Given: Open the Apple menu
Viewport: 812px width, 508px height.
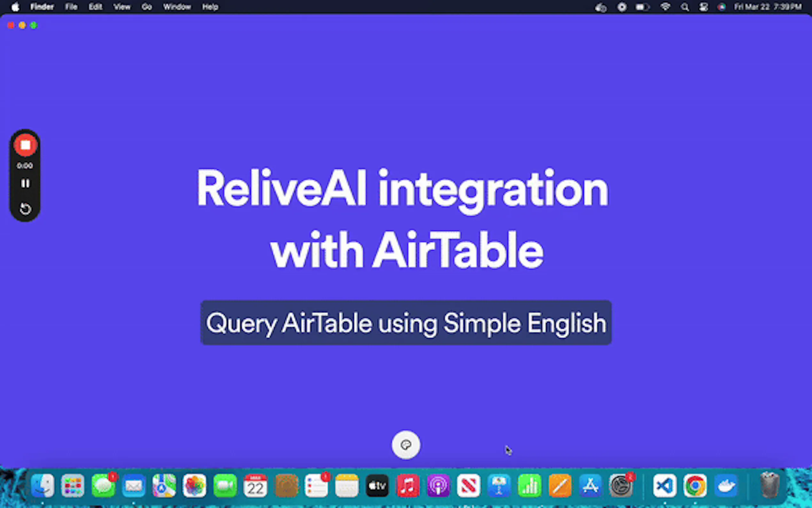Looking at the screenshot, I should [x=15, y=7].
